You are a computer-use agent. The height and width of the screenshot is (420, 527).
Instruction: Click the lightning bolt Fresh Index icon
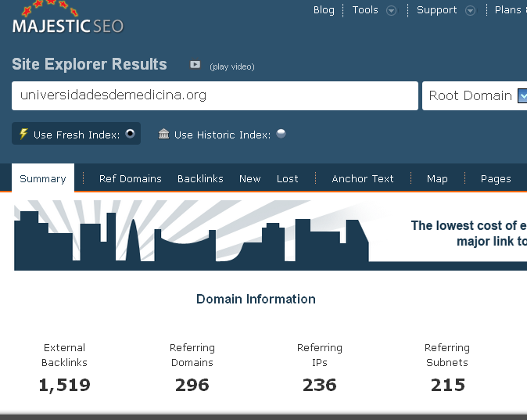coord(23,134)
